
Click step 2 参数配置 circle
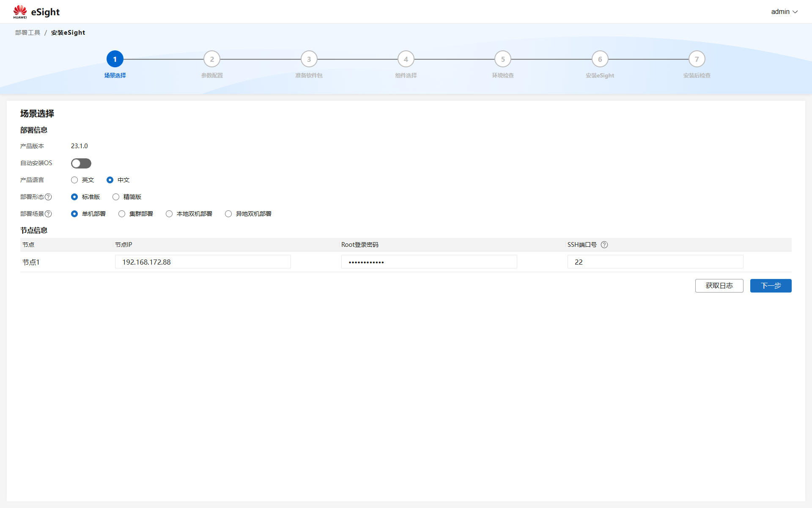click(212, 59)
